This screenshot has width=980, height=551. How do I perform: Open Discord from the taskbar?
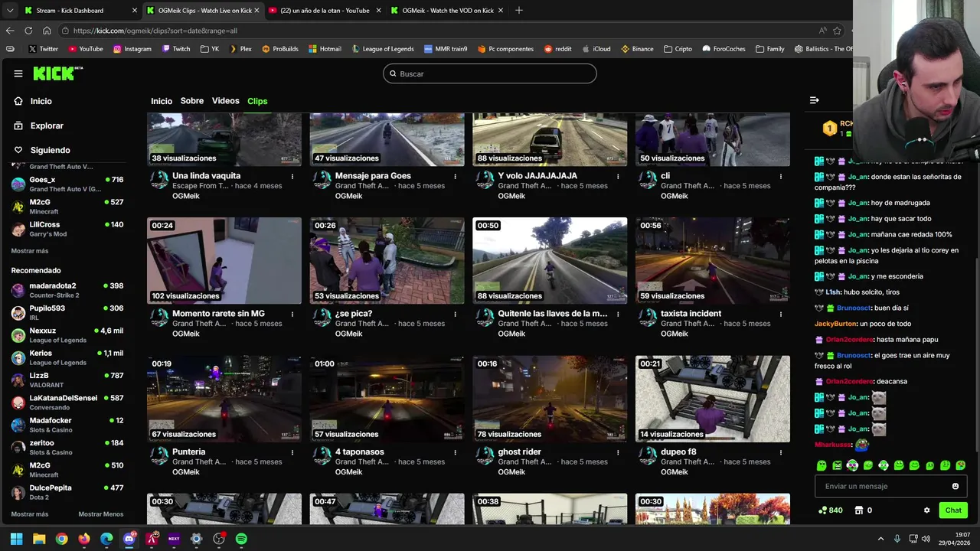point(129,539)
